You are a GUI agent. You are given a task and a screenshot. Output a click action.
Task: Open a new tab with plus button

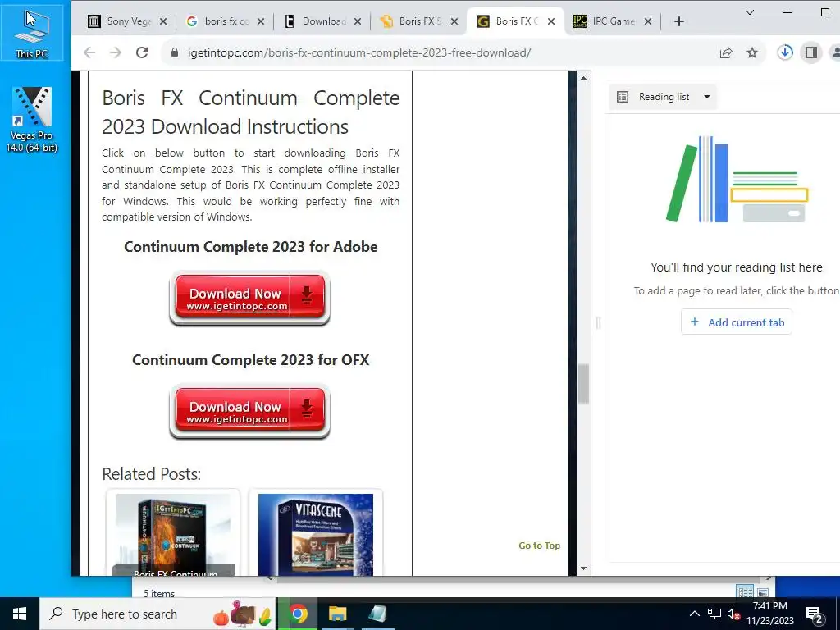pyautogui.click(x=678, y=21)
